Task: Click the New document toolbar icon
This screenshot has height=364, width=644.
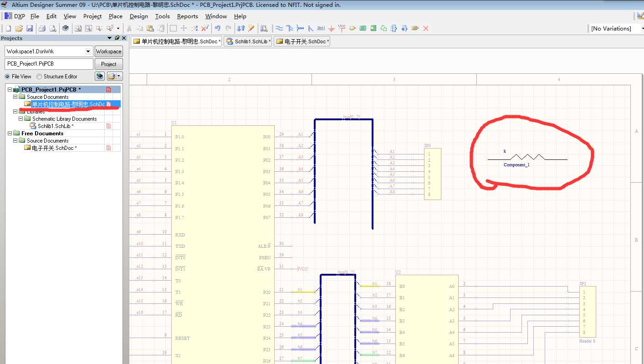Action: pyautogui.click(x=8, y=28)
